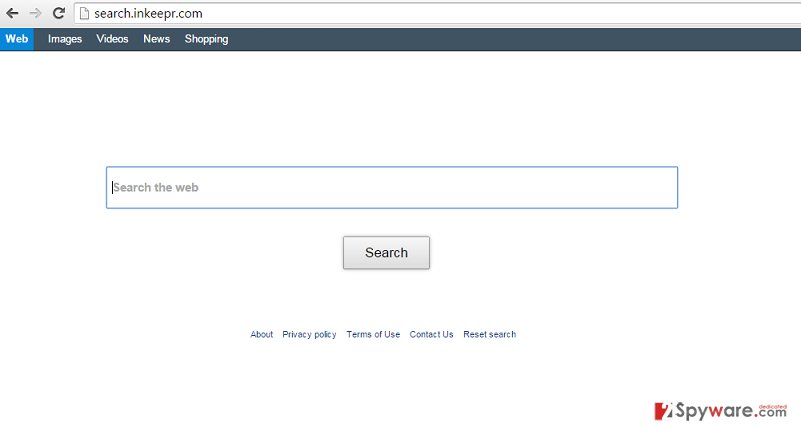Click the page icon in the address bar
This screenshot has height=432, width=801.
[x=84, y=14]
